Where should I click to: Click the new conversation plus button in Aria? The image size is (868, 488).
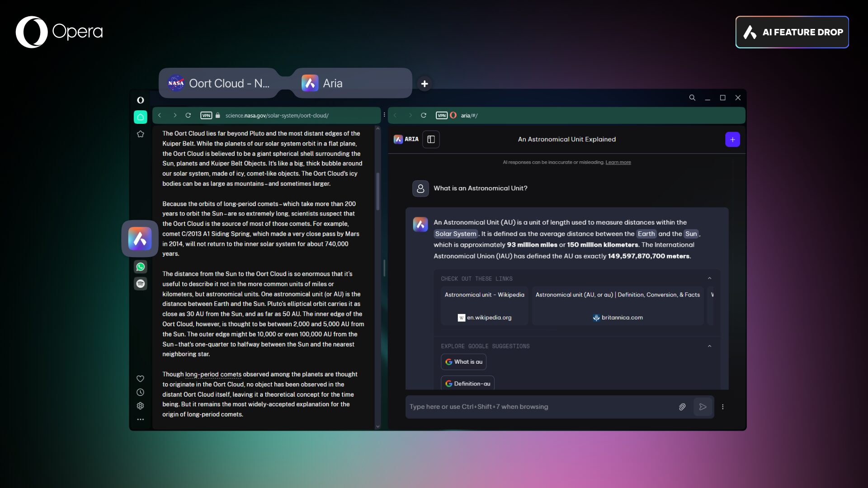(x=732, y=140)
